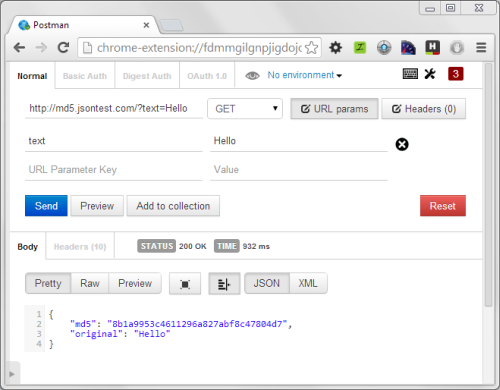Click the round blue extension icon
This screenshot has width=500, height=390.
(384, 48)
